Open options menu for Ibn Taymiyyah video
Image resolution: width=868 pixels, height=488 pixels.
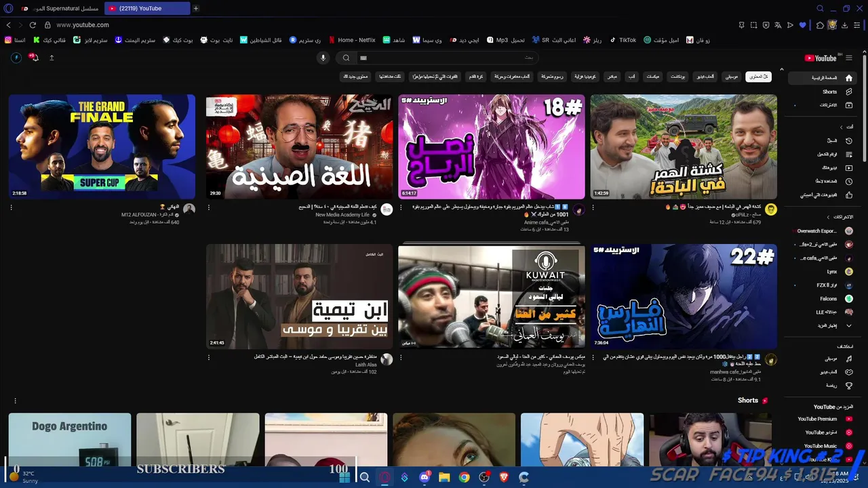(x=209, y=357)
